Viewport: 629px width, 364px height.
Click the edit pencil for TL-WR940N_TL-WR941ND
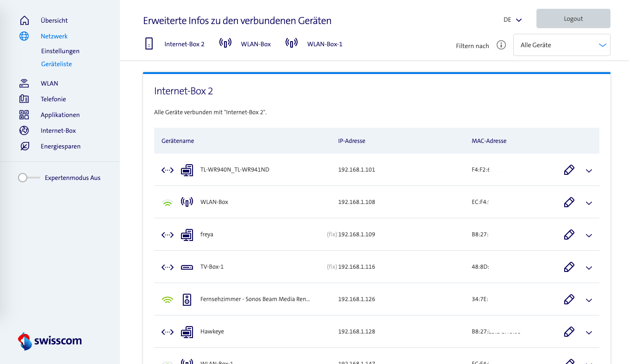(569, 170)
